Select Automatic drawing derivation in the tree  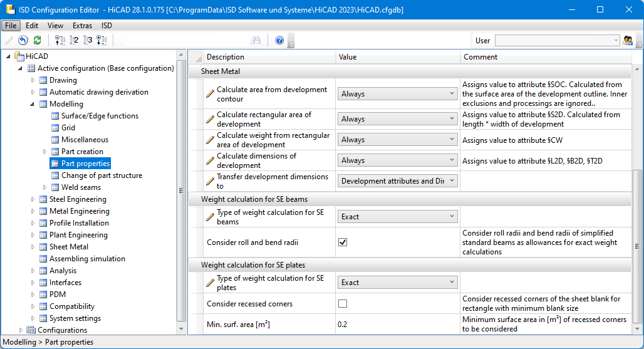point(98,92)
